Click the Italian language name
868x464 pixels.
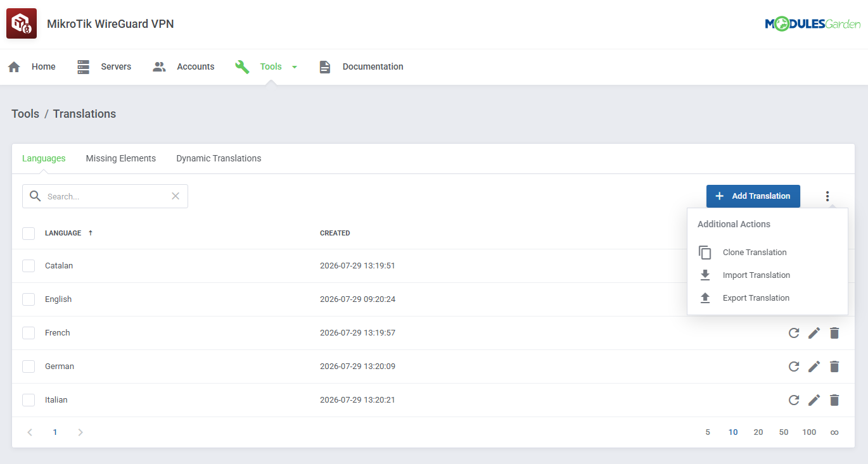[56, 400]
